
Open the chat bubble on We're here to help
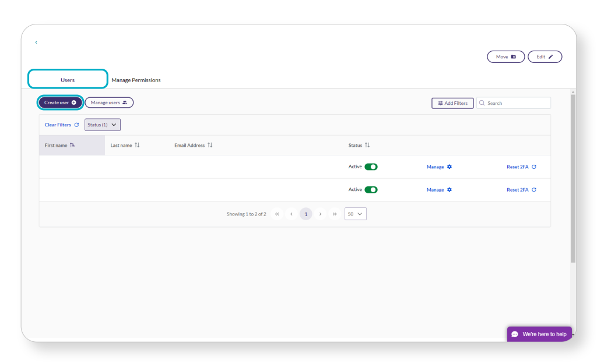[x=514, y=334]
